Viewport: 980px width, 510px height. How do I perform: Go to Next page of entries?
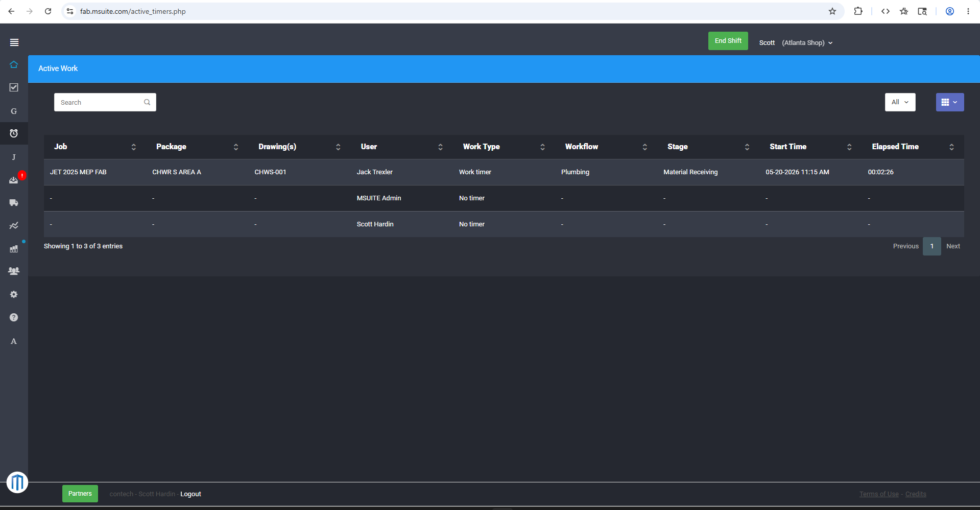click(x=953, y=246)
